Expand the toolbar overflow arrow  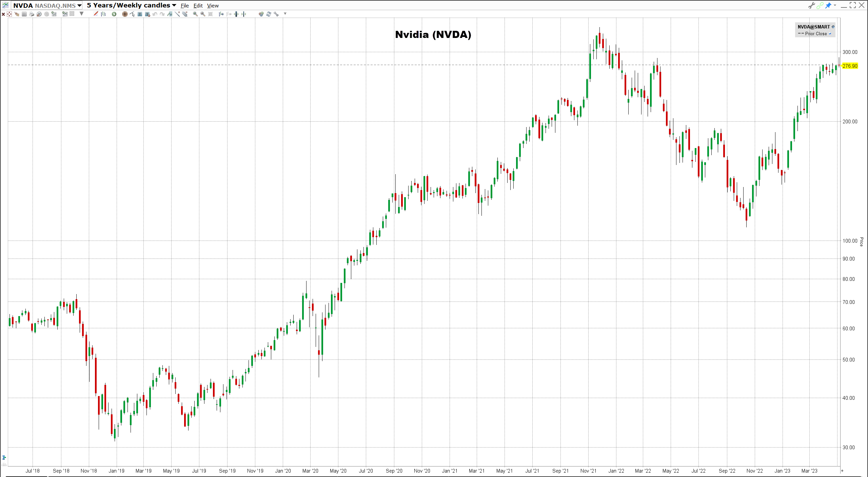(x=285, y=14)
